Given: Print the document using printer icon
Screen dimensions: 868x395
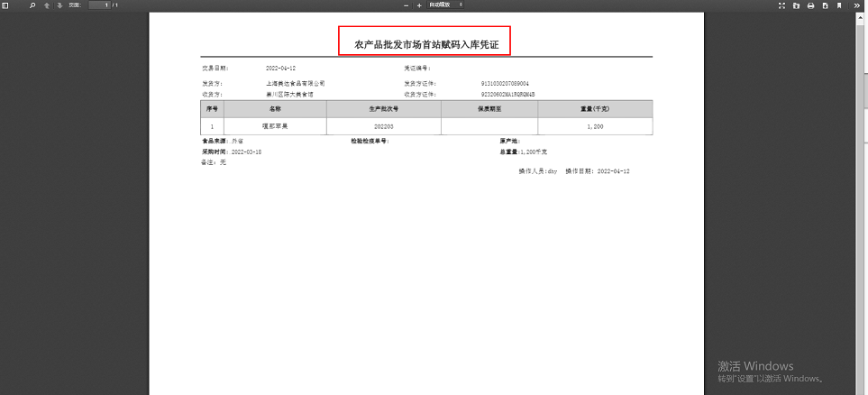Looking at the screenshot, I should tap(810, 5).
